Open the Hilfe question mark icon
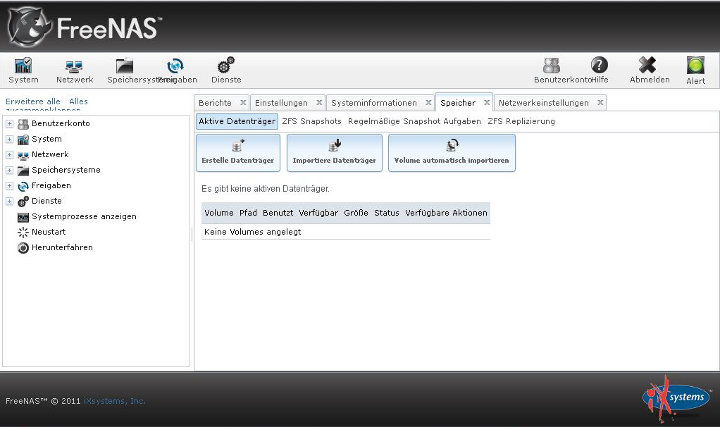This screenshot has height=427, width=720. (x=599, y=65)
